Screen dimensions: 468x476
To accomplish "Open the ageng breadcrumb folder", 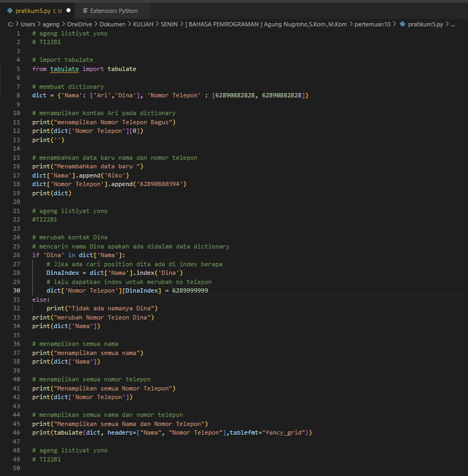I will (x=51, y=24).
